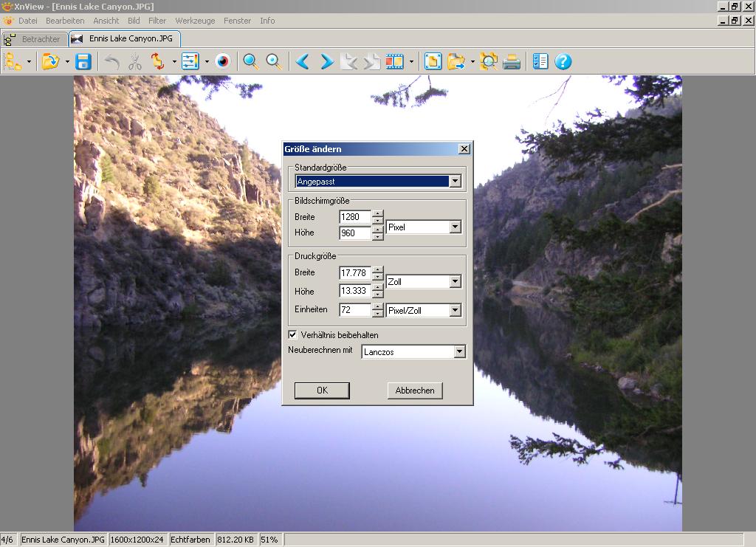Open the Zoll print unit dropdown

pos(455,281)
